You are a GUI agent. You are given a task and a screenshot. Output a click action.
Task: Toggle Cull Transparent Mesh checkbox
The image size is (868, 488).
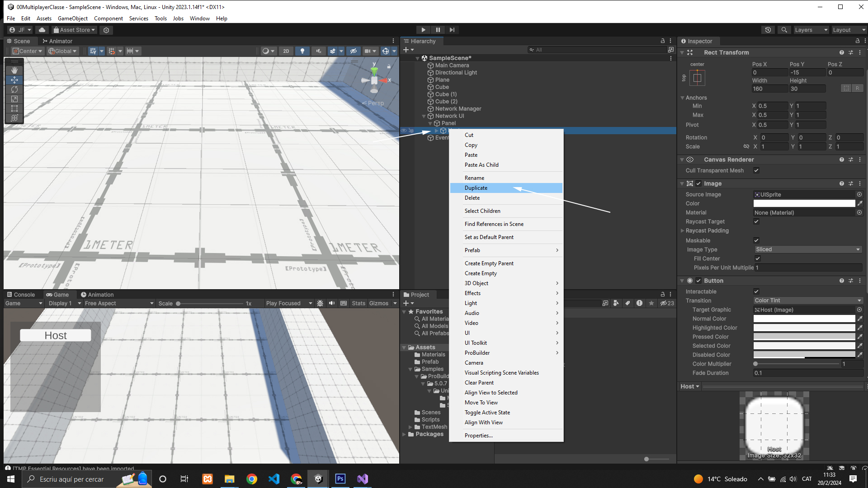click(x=756, y=170)
